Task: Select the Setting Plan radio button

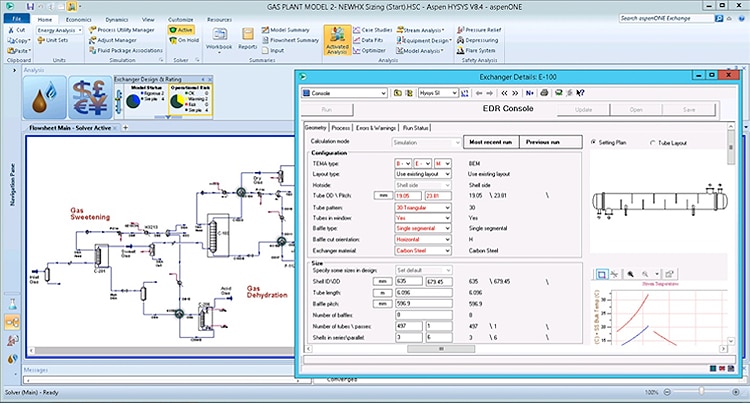Action: (x=594, y=142)
